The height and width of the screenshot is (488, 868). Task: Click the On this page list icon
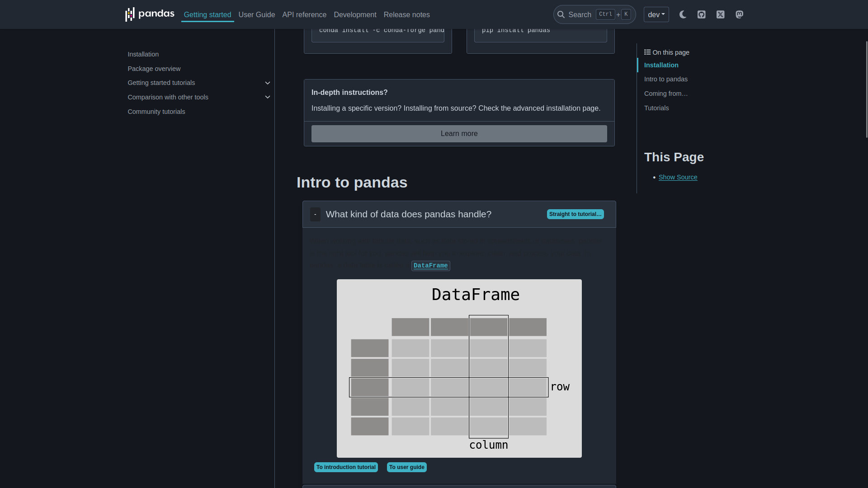tap(647, 52)
